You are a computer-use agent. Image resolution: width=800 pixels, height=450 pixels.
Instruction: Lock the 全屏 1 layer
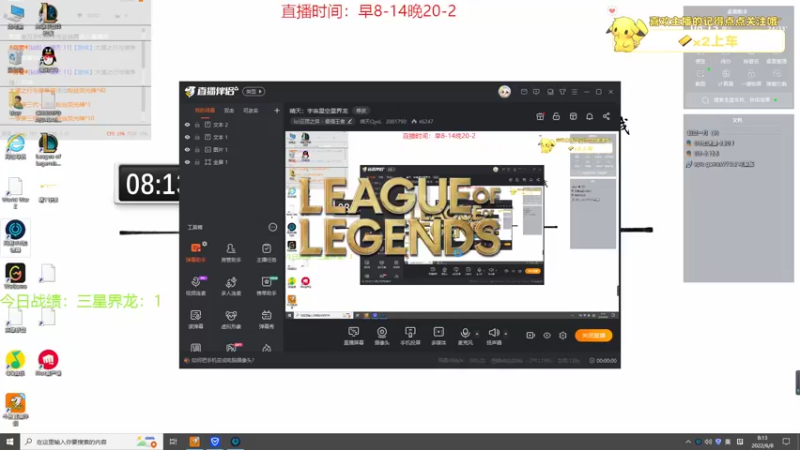(x=197, y=162)
